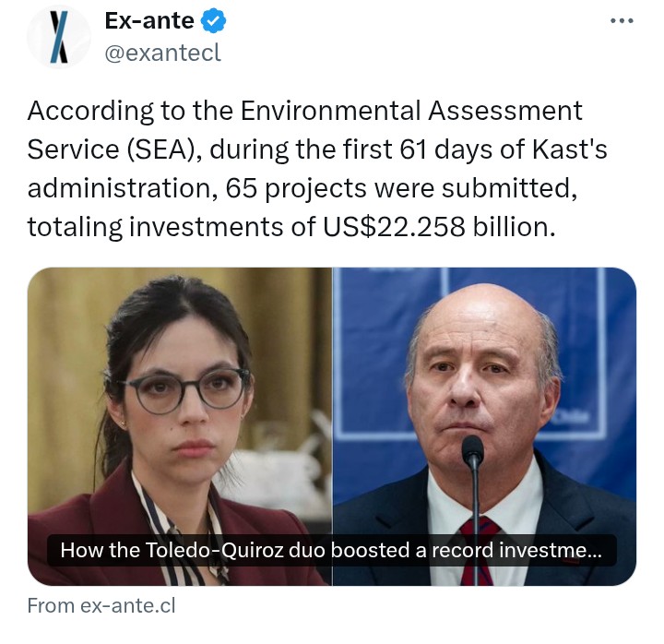Open the @exantecl handle link

(x=162, y=53)
